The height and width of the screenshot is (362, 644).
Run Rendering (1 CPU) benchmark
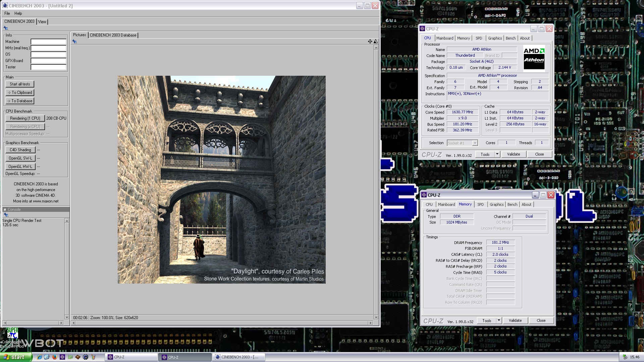click(x=25, y=118)
